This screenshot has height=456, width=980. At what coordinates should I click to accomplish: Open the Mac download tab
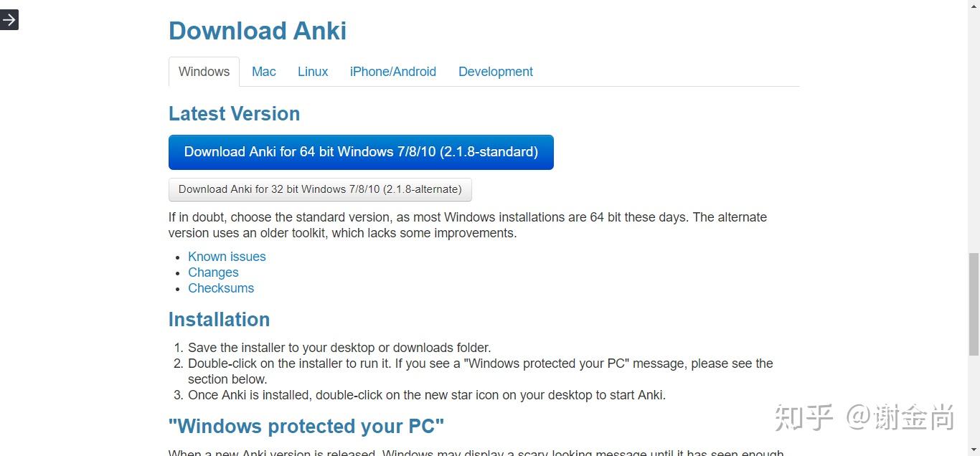pos(263,72)
